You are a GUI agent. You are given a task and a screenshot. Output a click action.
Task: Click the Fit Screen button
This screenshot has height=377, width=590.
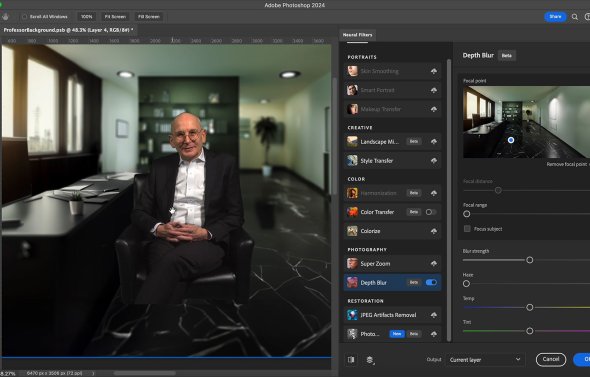coord(115,17)
